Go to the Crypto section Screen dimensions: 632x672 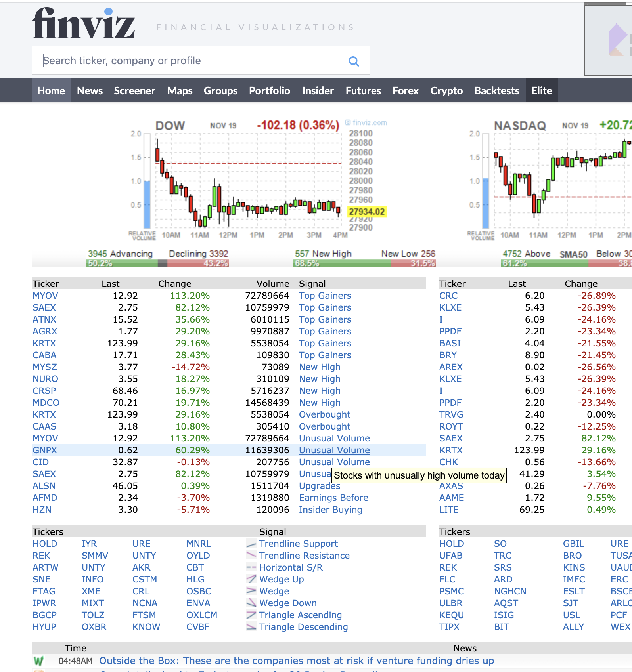pos(446,91)
